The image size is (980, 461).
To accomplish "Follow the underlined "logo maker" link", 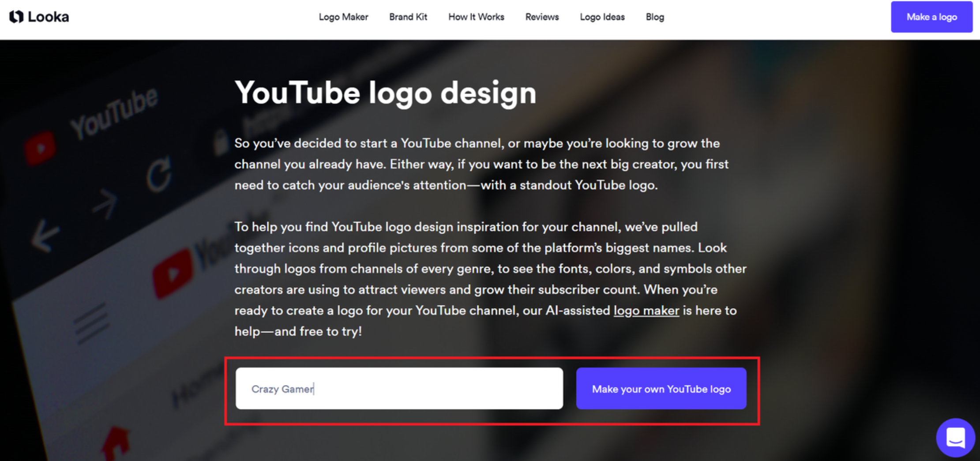I will (x=646, y=311).
